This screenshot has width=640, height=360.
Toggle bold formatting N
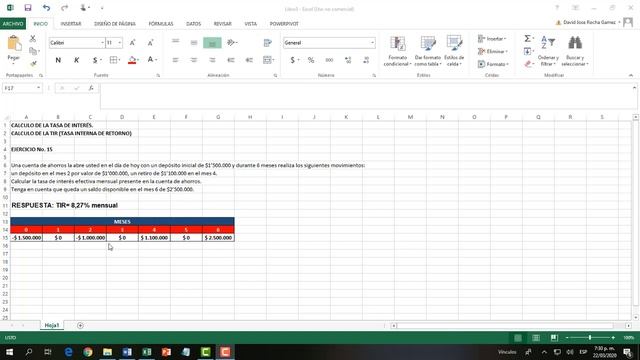[58, 60]
